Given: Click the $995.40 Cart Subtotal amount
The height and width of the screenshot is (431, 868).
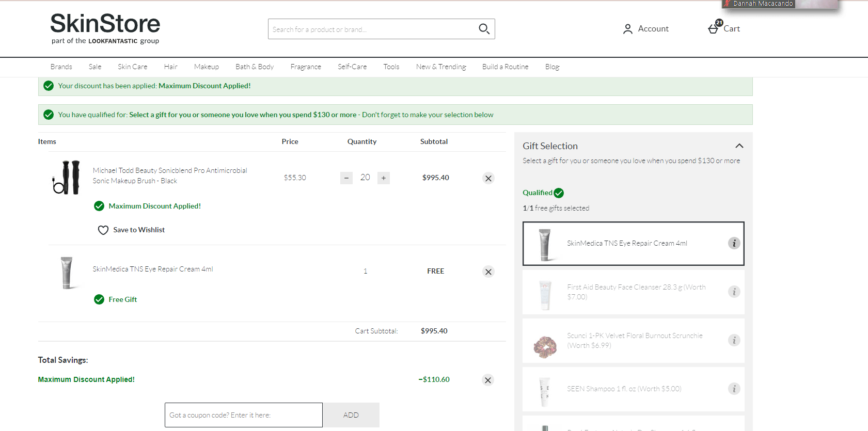Looking at the screenshot, I should click(x=434, y=331).
